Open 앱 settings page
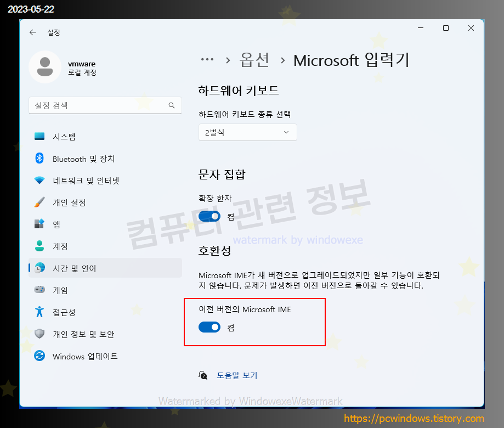Screen dimensions: 504x428 (105, 224)
